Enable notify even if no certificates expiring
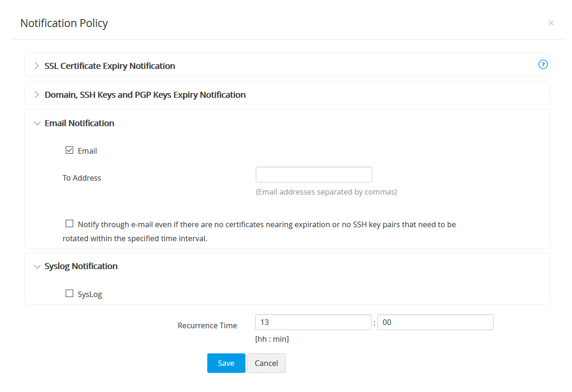The width and height of the screenshot is (572, 392). click(69, 223)
